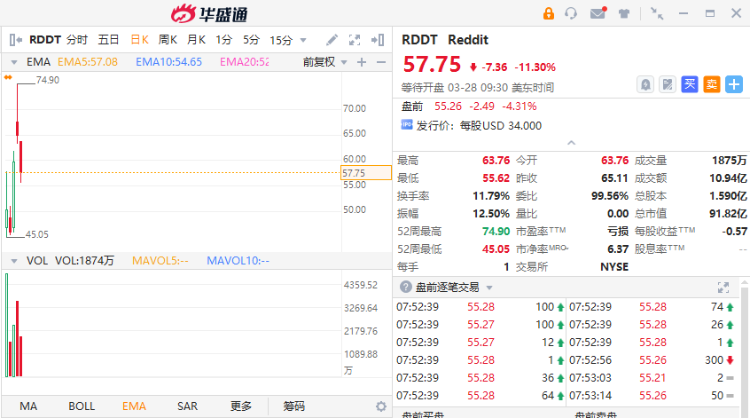The height and width of the screenshot is (418, 750).
Task: Open the 15分 timeframe dropdown arrow
Action: tap(303, 40)
